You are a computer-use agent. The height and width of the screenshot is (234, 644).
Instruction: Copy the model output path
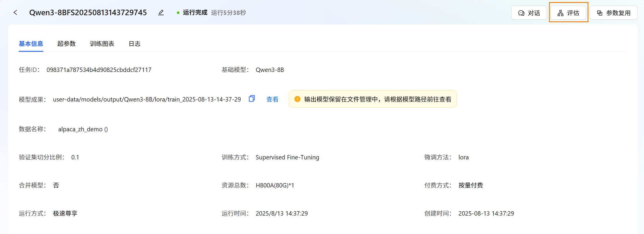(252, 99)
